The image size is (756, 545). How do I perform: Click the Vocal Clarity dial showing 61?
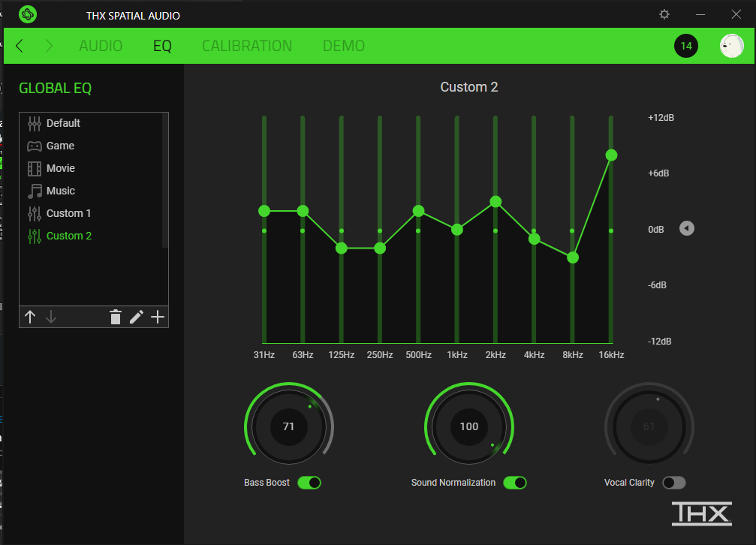click(649, 426)
